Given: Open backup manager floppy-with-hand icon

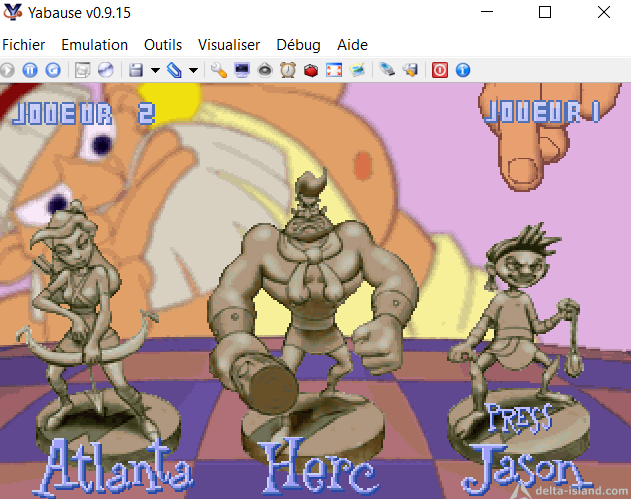Looking at the screenshot, I should (x=410, y=70).
